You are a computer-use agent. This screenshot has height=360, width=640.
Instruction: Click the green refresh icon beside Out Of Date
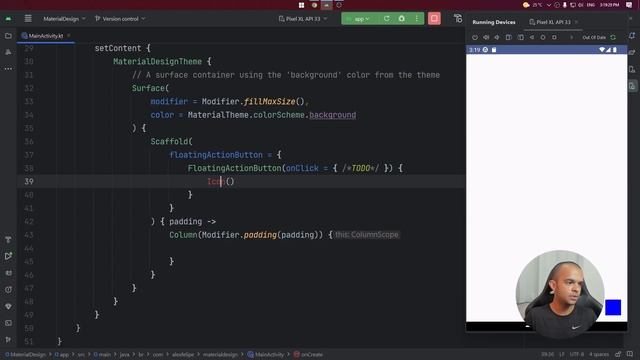[x=613, y=37]
